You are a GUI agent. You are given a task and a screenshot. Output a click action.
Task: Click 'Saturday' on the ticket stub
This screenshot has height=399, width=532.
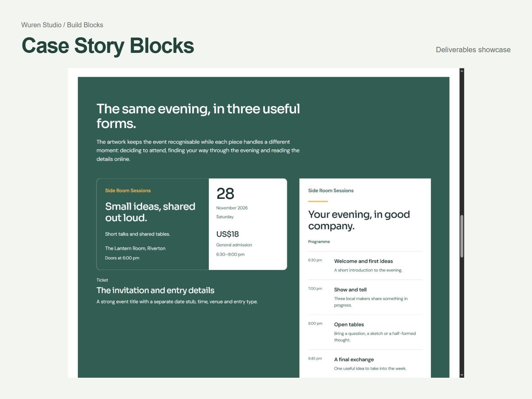tap(225, 217)
